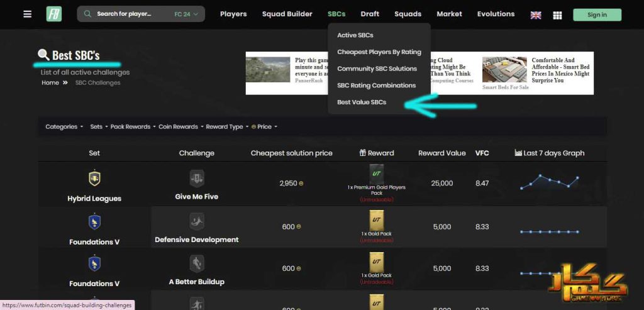
Task: Click the coin icon next to 2,950
Action: 301,184
